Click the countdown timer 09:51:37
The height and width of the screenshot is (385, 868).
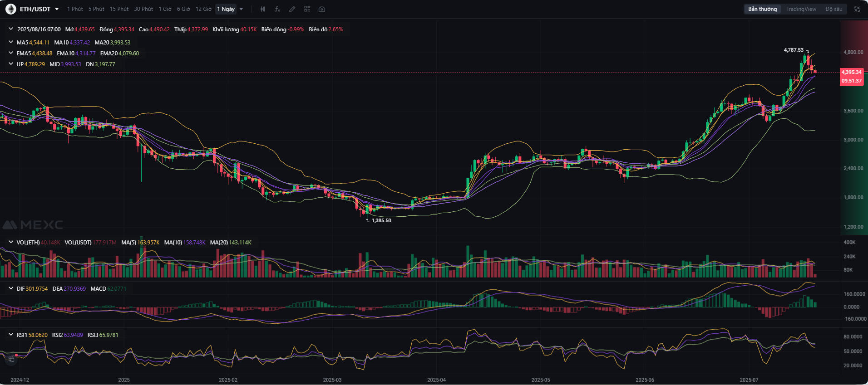pos(852,81)
